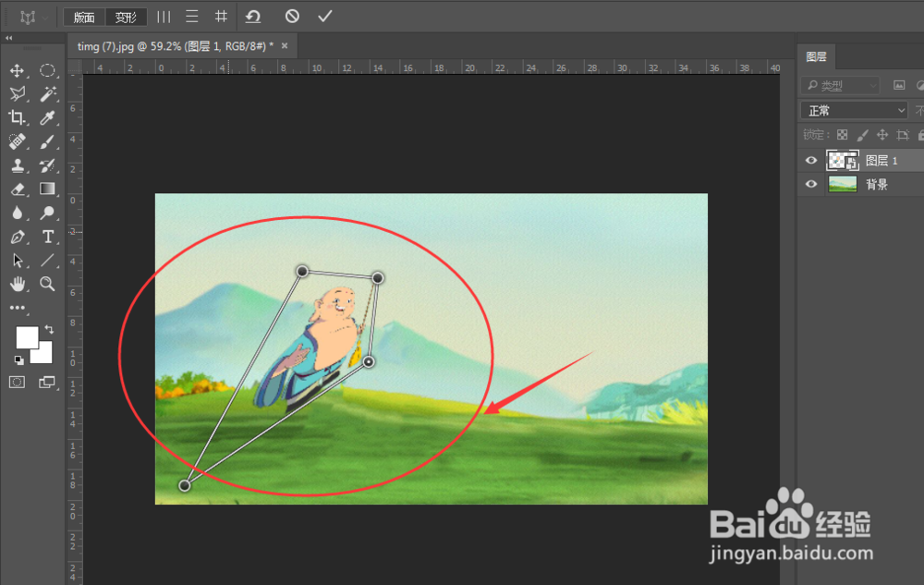Close the timg (7).jpg document tab
Image resolution: width=924 pixels, height=585 pixels.
(x=285, y=46)
